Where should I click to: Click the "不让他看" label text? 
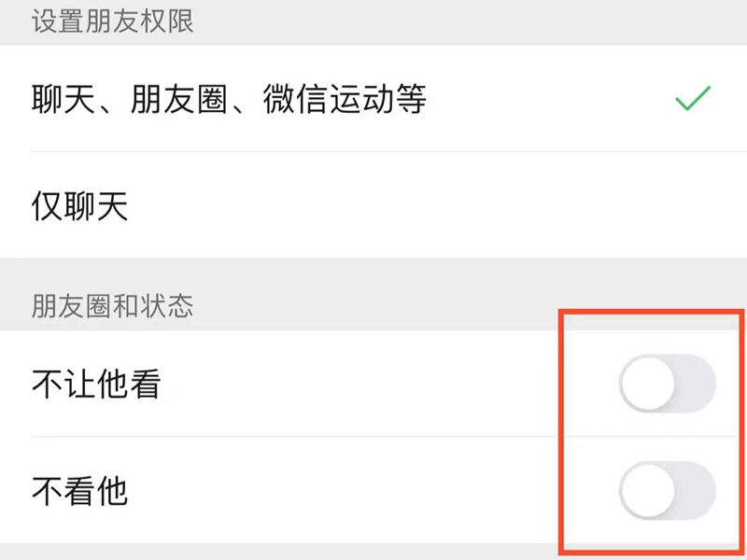[96, 385]
